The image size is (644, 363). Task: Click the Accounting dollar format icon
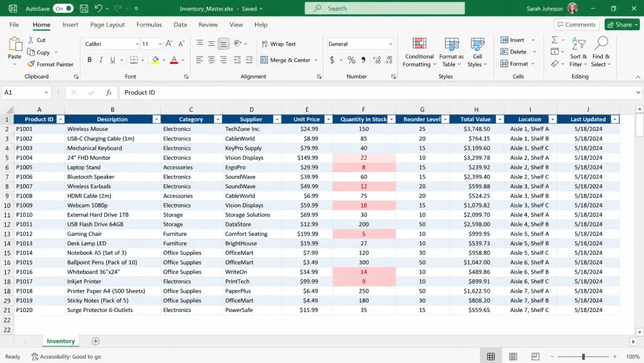click(x=332, y=60)
